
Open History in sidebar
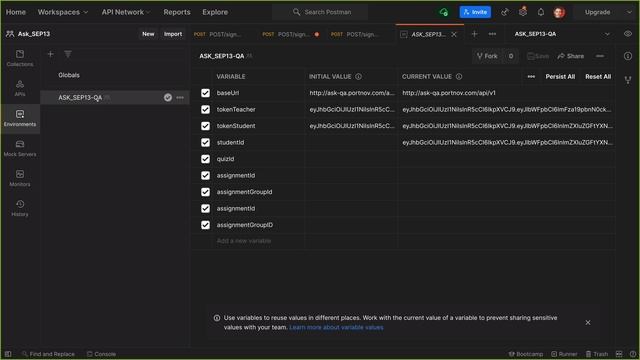[x=20, y=208]
